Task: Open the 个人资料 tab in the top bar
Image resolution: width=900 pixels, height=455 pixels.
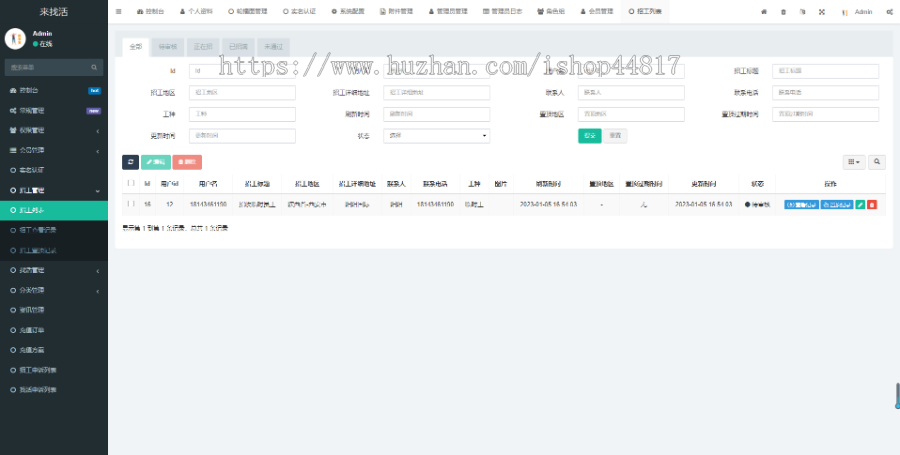Action: 196,11
